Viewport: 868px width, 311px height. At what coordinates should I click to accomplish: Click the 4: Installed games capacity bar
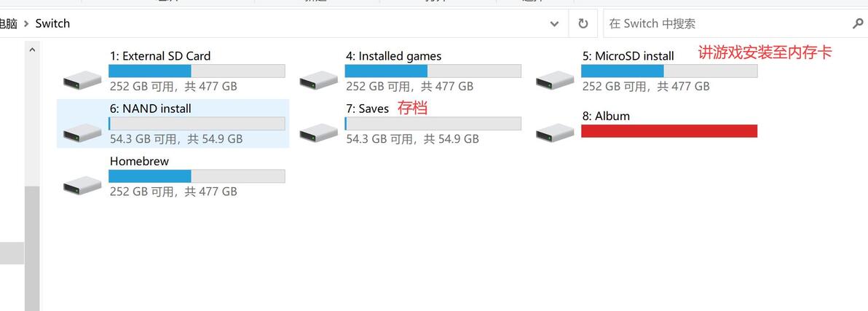433,71
